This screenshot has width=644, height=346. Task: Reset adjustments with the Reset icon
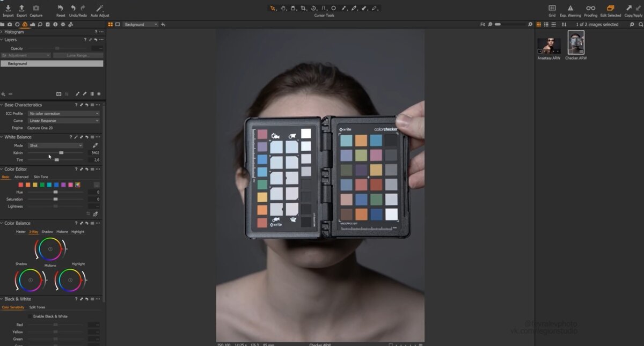click(x=61, y=8)
